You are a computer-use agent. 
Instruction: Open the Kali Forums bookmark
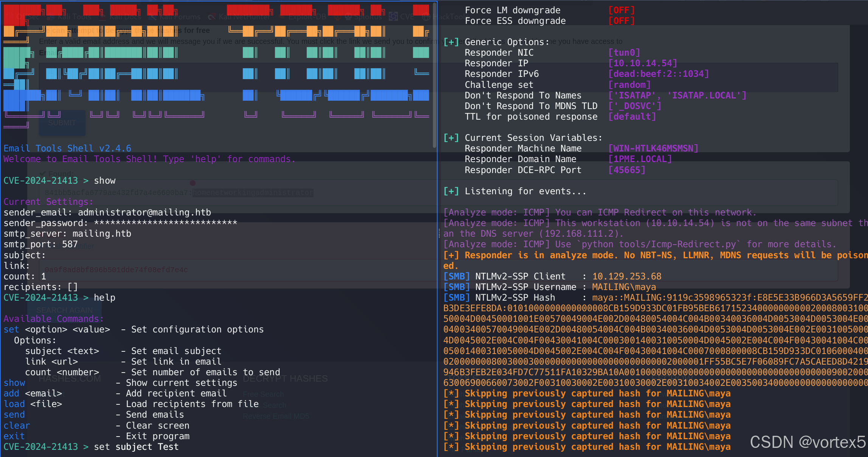coord(180,17)
